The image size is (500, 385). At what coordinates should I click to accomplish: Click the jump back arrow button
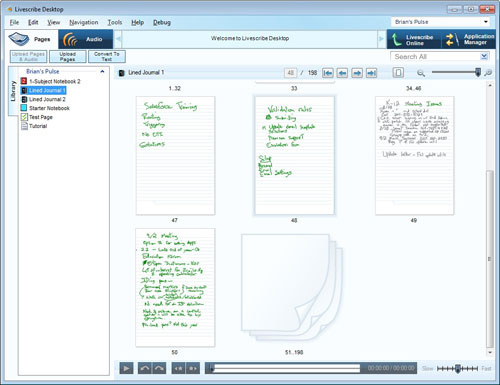pyautogui.click(x=145, y=368)
